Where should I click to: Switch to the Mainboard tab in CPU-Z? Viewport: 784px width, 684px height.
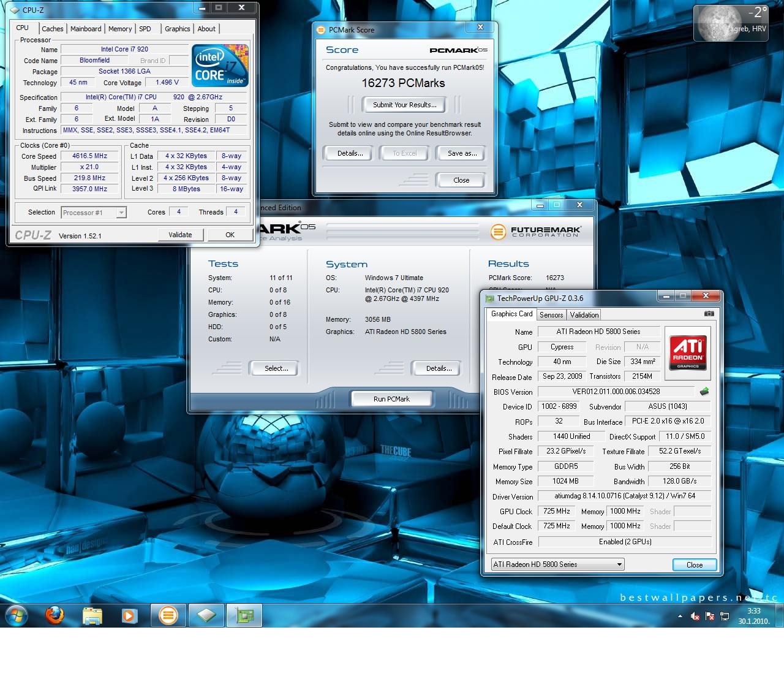coord(86,29)
